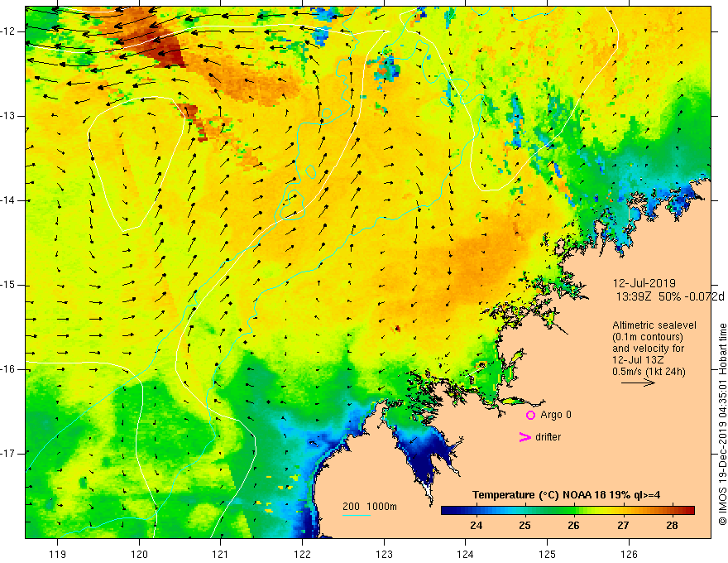Click the longitude label 125

tap(548, 554)
